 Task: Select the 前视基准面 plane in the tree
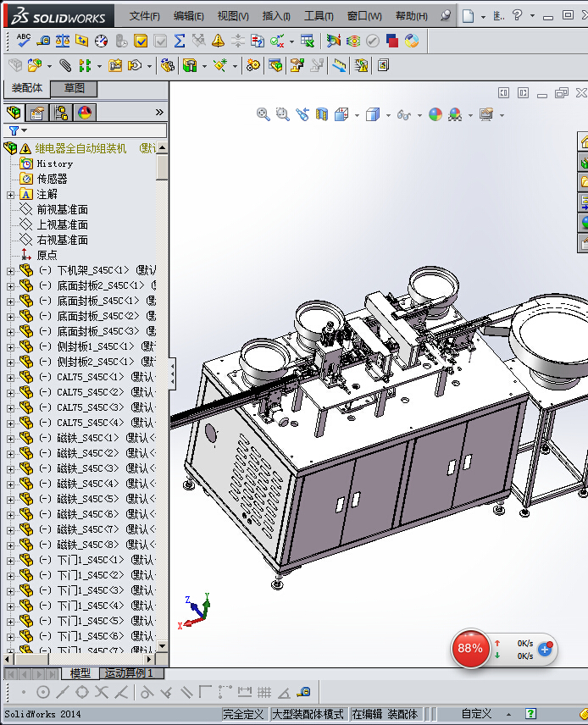(x=62, y=210)
